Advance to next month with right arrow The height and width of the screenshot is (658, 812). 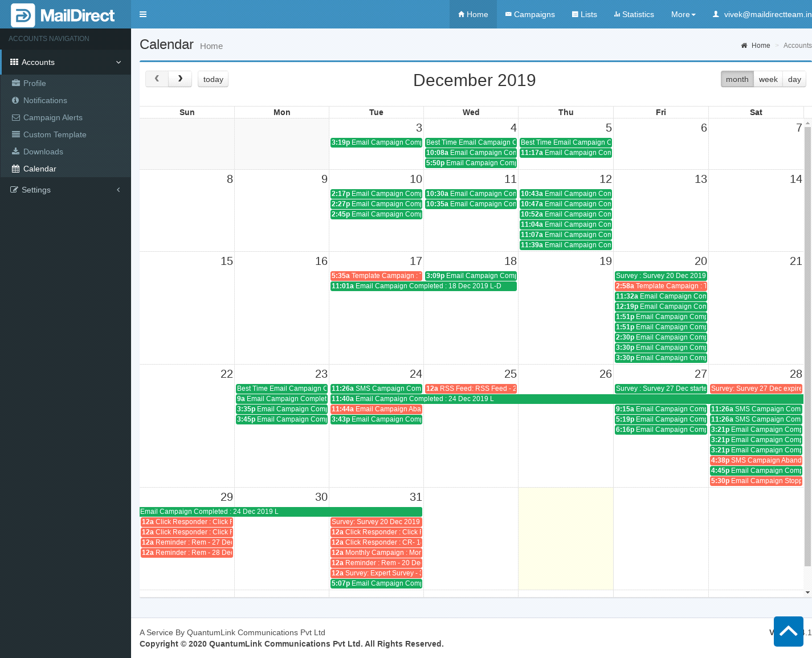(180, 79)
